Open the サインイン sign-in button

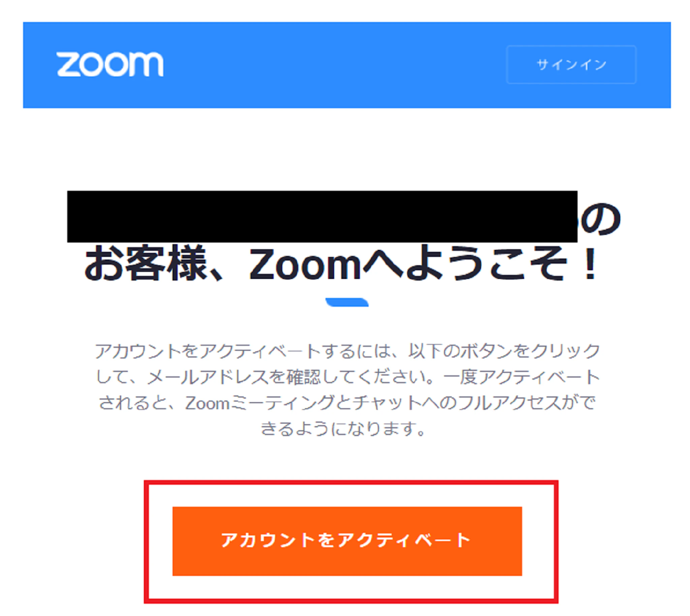571,64
